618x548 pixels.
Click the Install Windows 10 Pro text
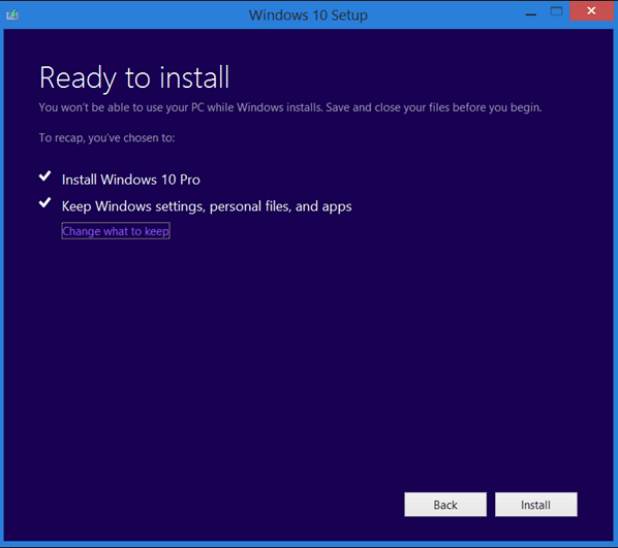(x=131, y=180)
